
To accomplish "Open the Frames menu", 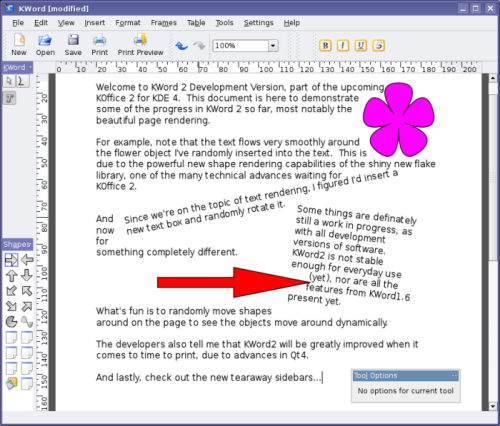I will coord(163,23).
